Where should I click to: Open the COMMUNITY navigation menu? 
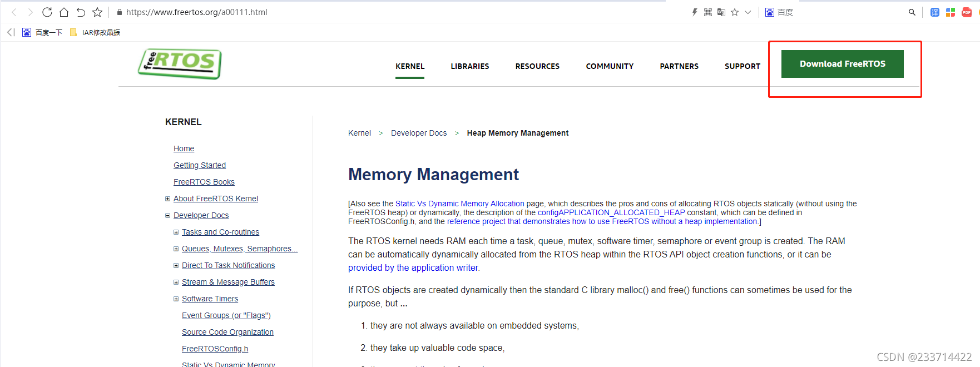[610, 66]
